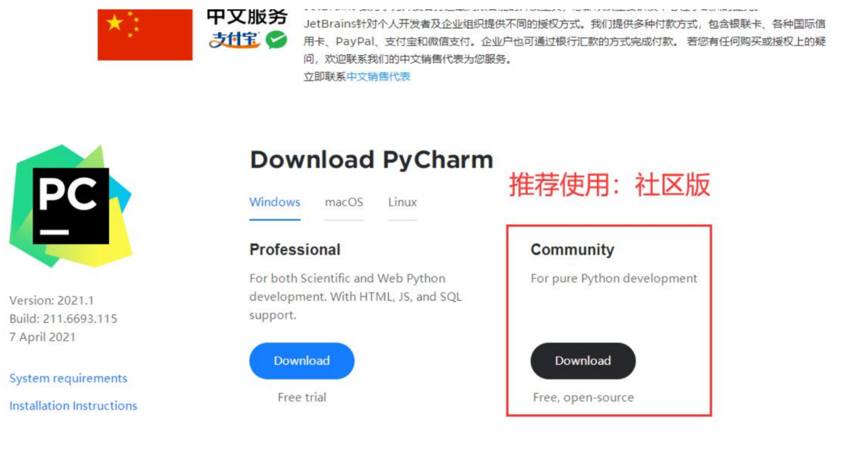Click the China flag image
Image resolution: width=868 pixels, height=449 pixels.
pos(145,35)
